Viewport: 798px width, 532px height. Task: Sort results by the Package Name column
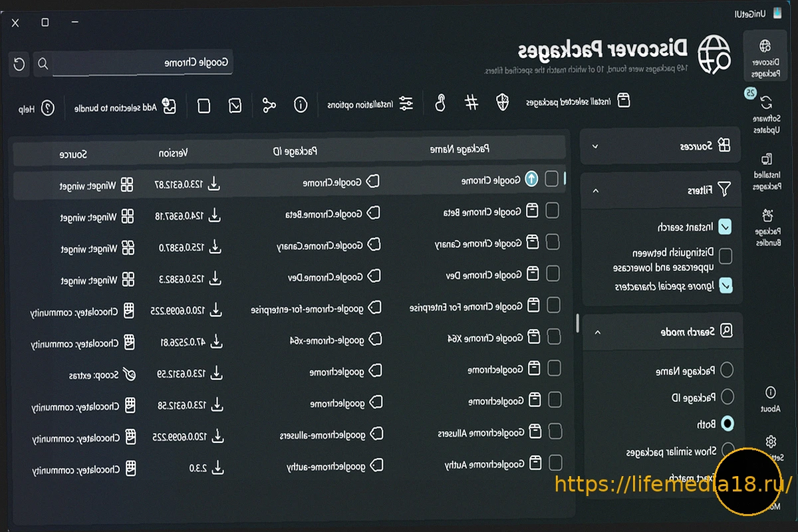point(460,150)
